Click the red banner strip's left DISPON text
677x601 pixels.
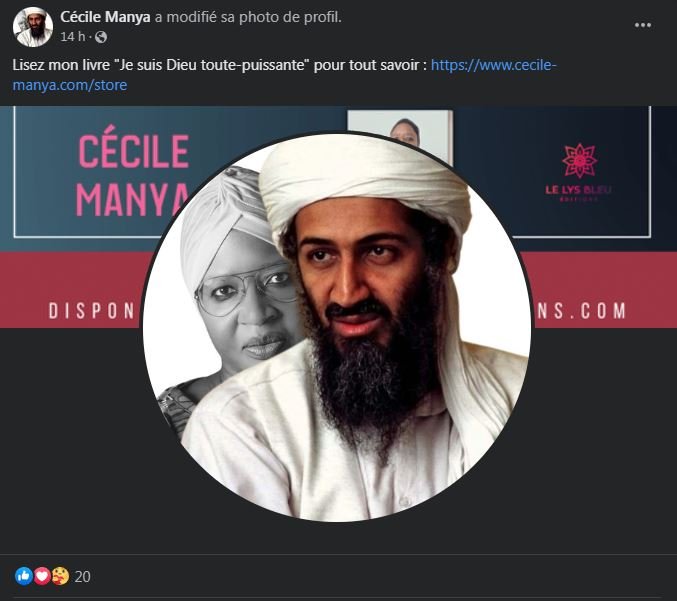click(x=90, y=312)
